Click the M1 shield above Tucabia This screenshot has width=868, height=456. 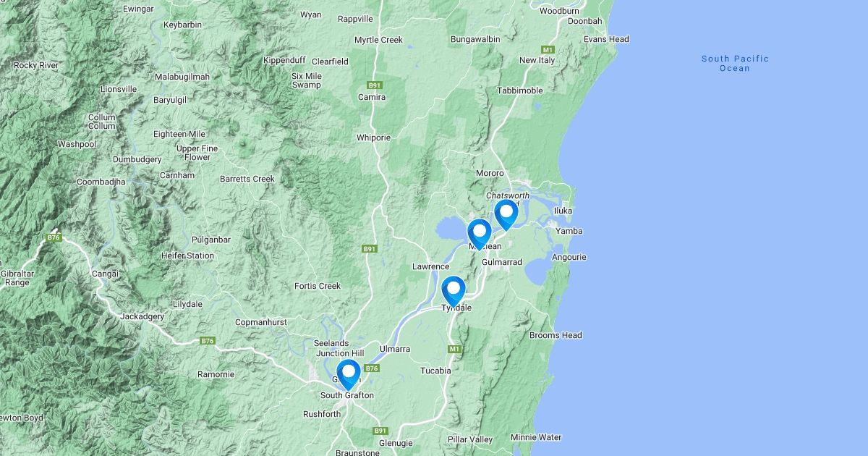(x=454, y=349)
